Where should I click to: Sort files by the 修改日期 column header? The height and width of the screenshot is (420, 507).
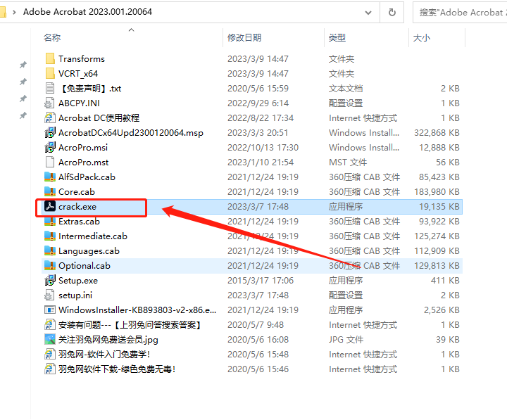(x=244, y=38)
